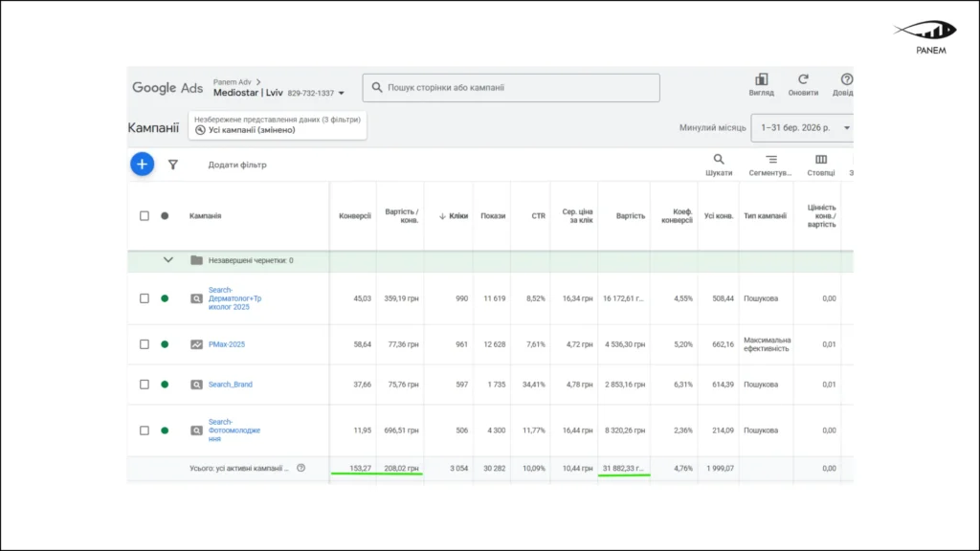Open the Усі кампанії (змінено) view selector
Screen dimensions: 980x551
point(278,125)
